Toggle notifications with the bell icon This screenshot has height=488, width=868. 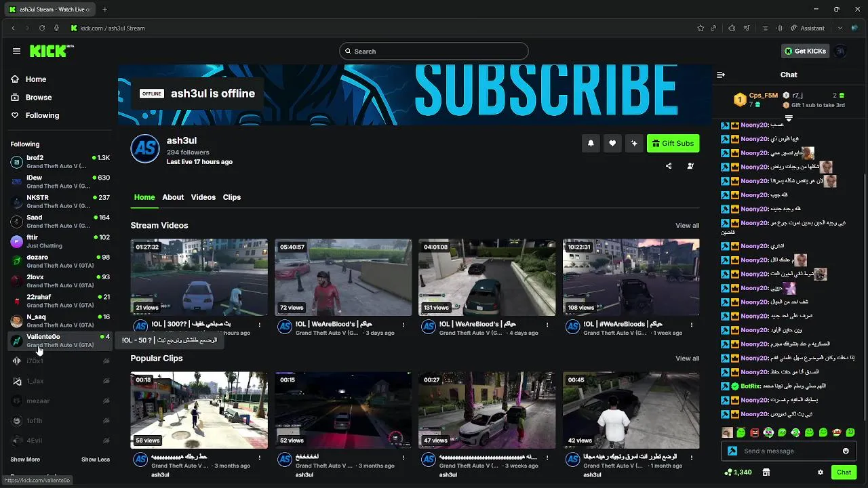click(591, 143)
